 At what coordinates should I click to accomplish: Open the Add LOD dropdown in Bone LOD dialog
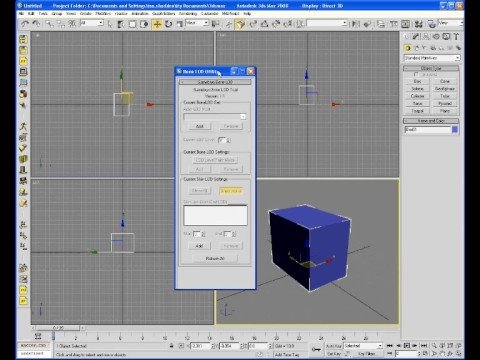coord(215,116)
